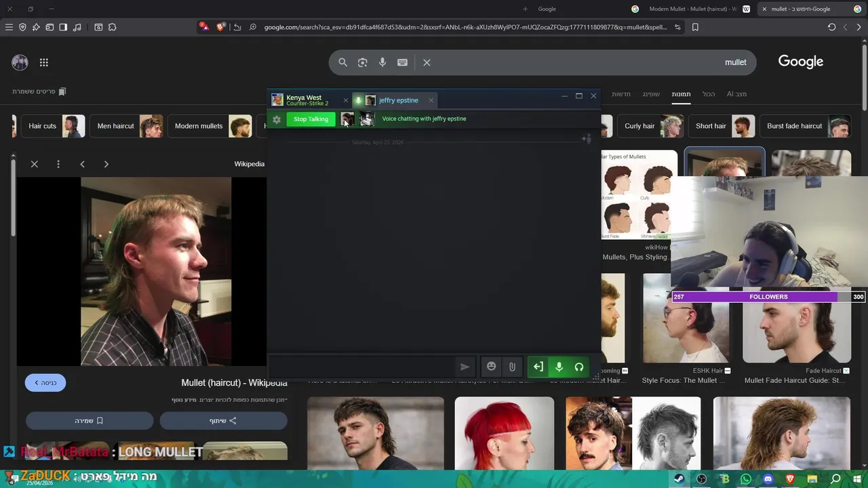
Task: Click the כניסה visit button
Action: coord(45,383)
